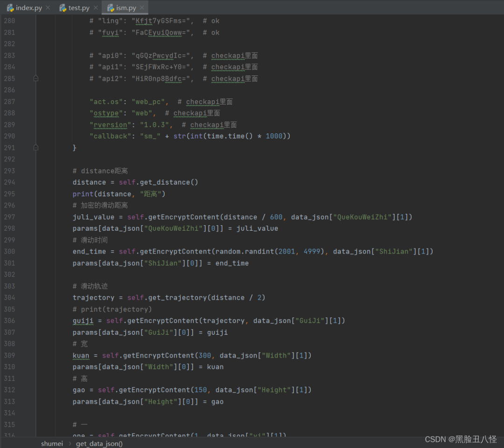Close the ism.py tab

pyautogui.click(x=142, y=8)
